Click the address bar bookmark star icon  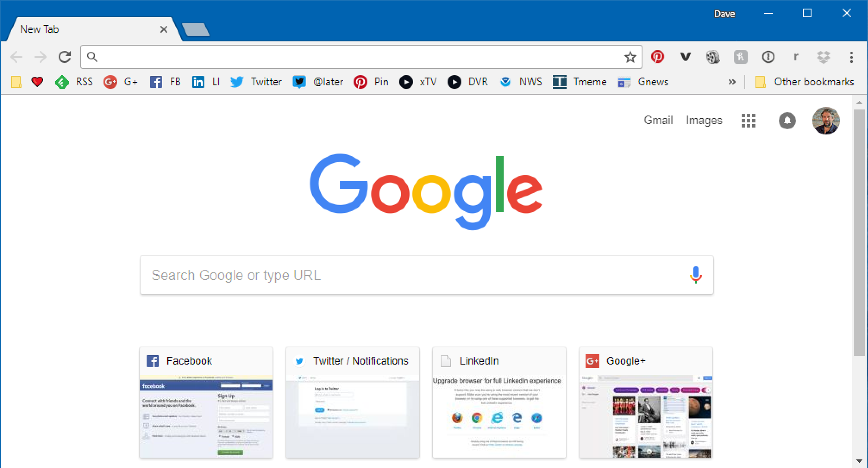pos(630,56)
